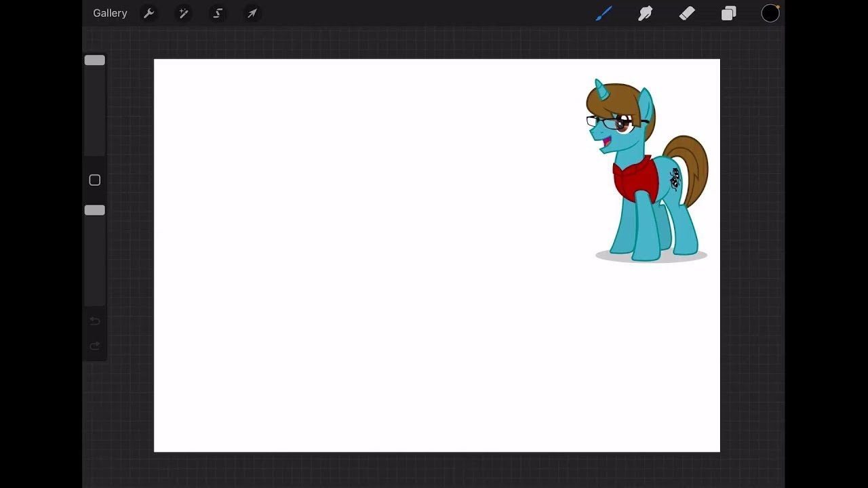Image resolution: width=868 pixels, height=488 pixels.
Task: Open the Layers panel
Action: [x=729, y=14]
